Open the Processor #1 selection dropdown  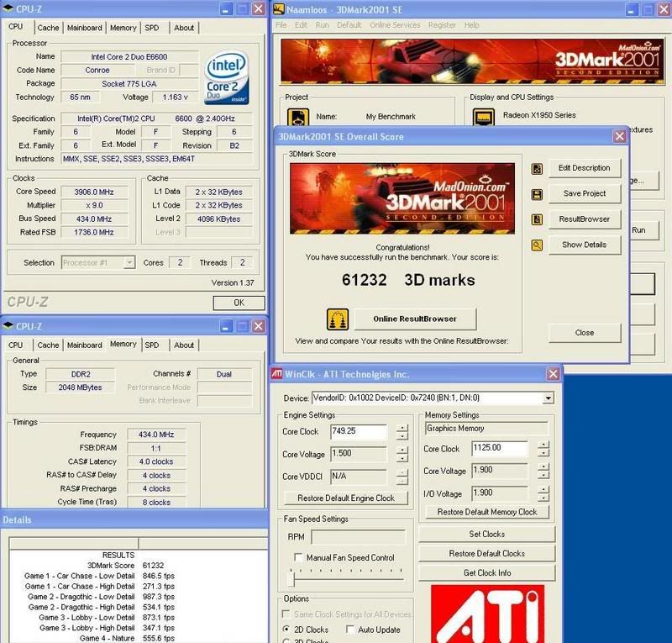(x=129, y=262)
